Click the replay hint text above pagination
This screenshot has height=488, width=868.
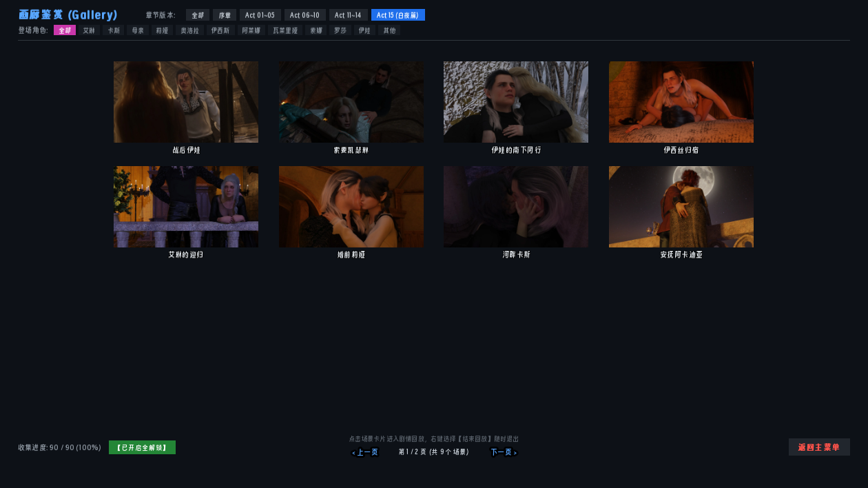click(x=434, y=438)
